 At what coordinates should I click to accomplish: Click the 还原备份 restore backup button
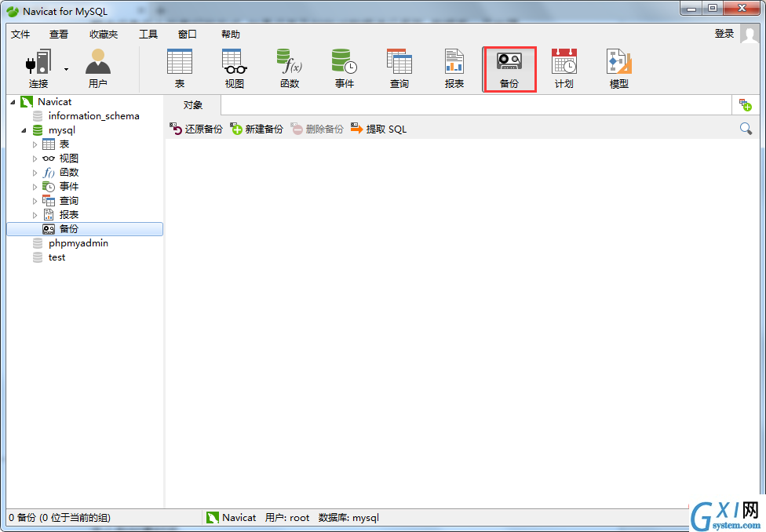coord(196,129)
